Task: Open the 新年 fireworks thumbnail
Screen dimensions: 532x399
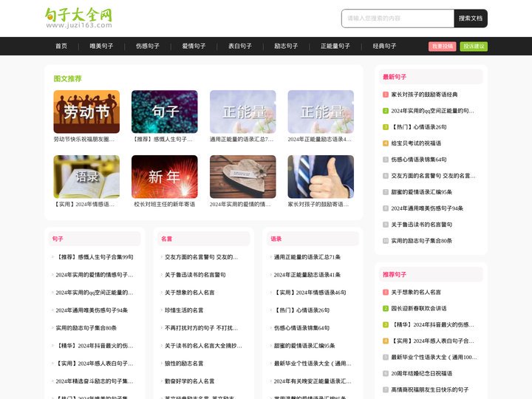Action: pos(165,177)
